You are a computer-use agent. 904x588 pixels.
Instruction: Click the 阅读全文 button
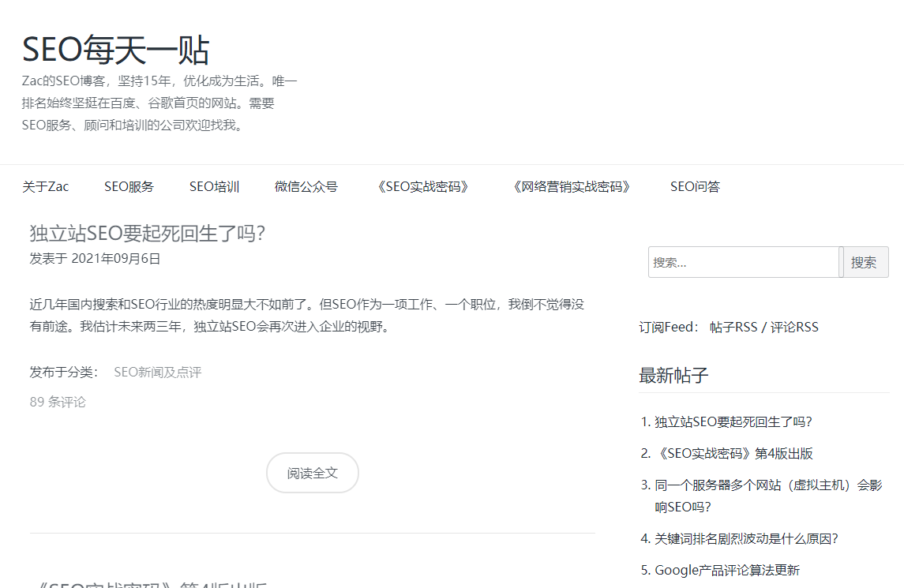(x=312, y=472)
